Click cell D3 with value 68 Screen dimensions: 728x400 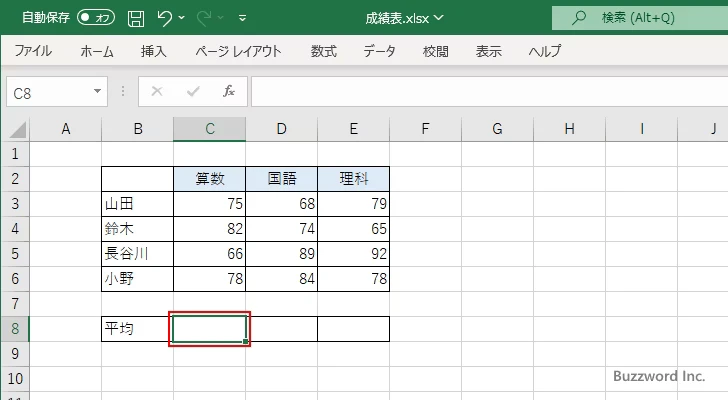tap(281, 204)
